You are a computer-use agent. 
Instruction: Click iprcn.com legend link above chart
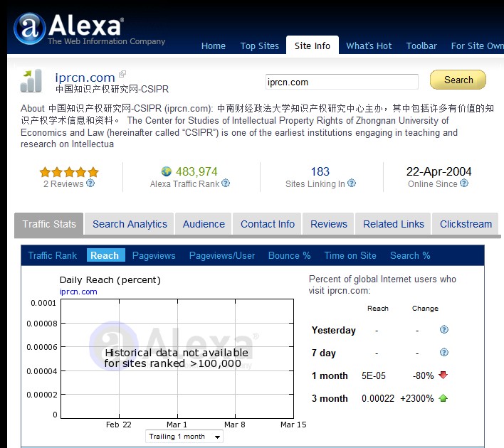78,292
